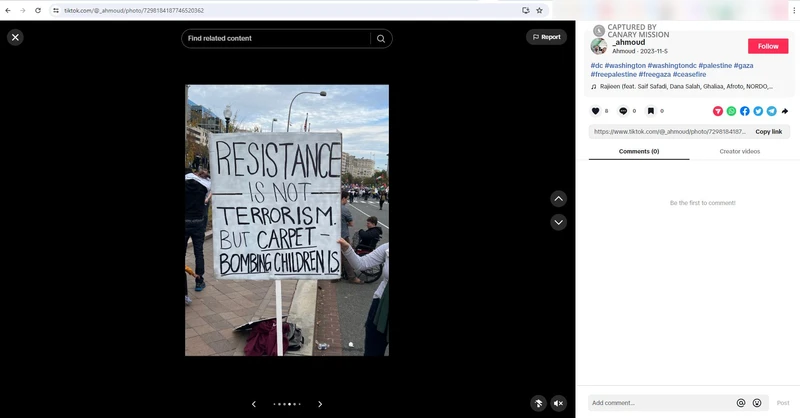The width and height of the screenshot is (800, 418).
Task: Show next photo in the slideshow
Action: tap(320, 404)
